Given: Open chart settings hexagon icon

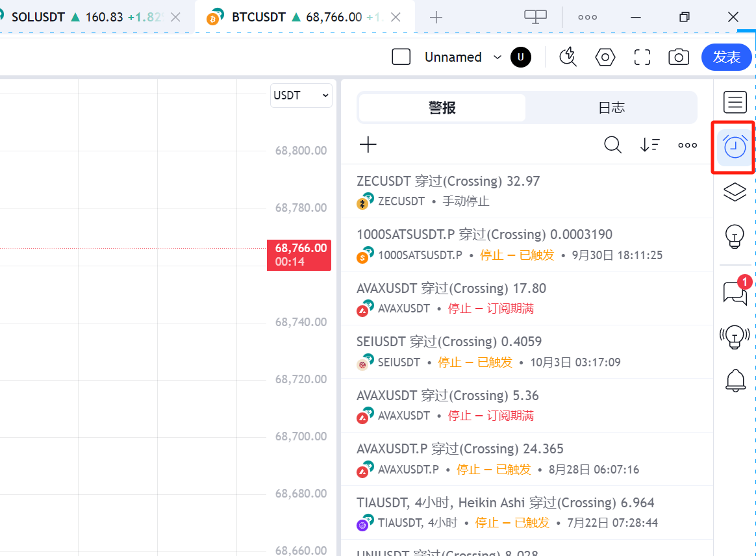Looking at the screenshot, I should [605, 57].
